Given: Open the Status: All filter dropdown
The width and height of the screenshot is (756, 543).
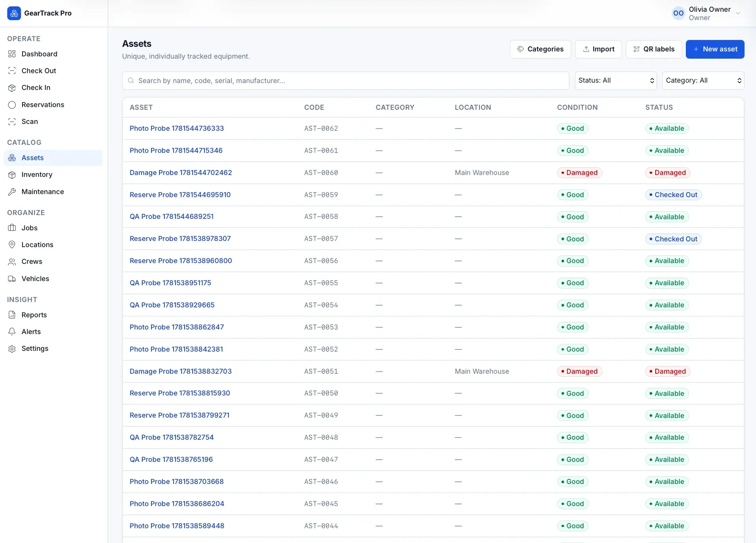Looking at the screenshot, I should pos(616,81).
